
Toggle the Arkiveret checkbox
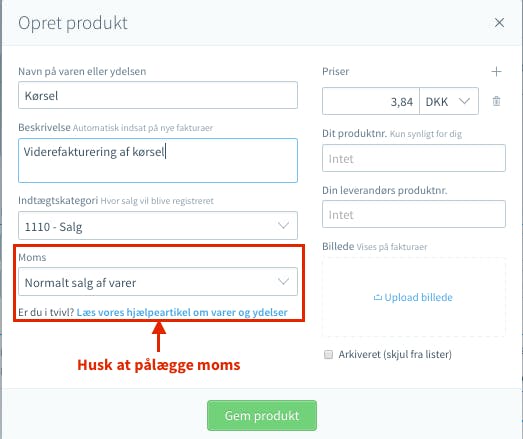point(329,354)
